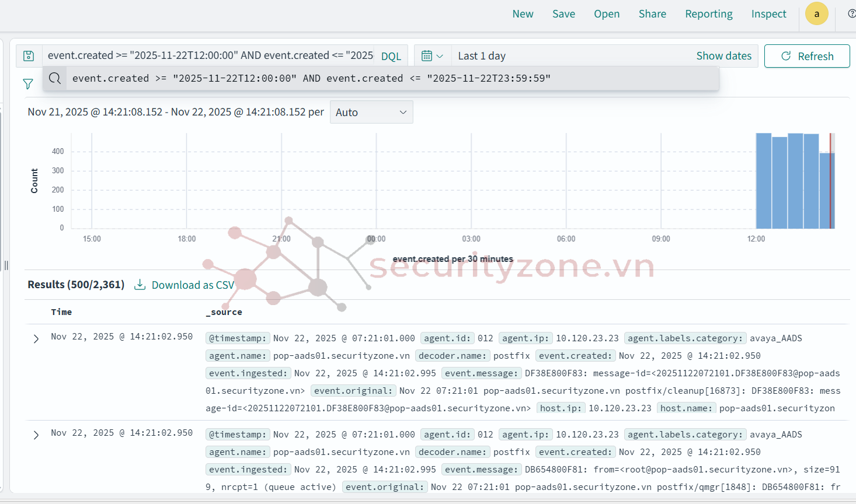Open the Reporting menu
The width and height of the screenshot is (856, 504).
pyautogui.click(x=708, y=14)
